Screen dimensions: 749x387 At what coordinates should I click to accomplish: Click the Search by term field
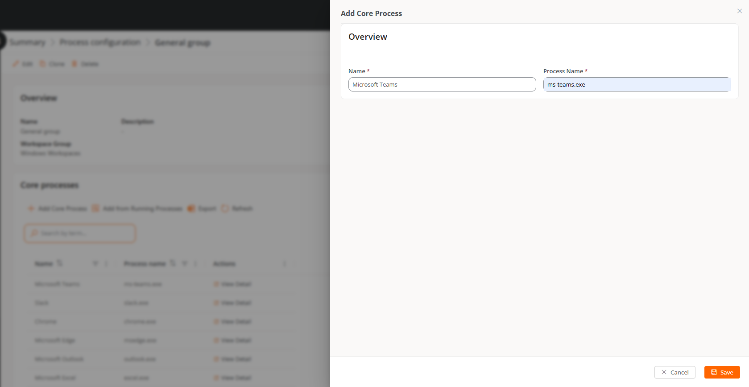[80, 233]
